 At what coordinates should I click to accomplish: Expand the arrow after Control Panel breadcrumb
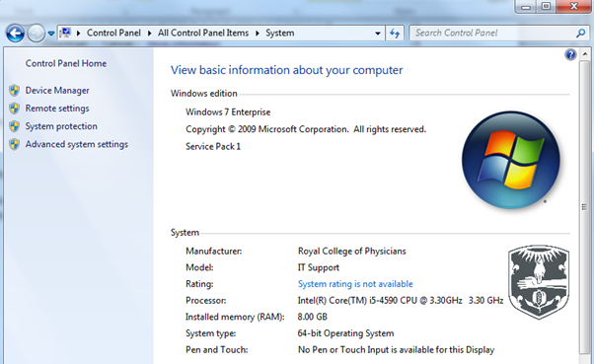[x=149, y=34]
